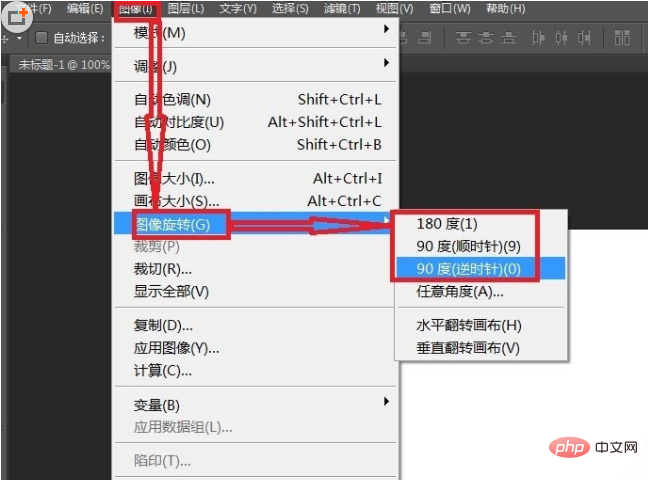Open the 编辑(E) menu
Viewport: 648px width, 480px height.
tap(85, 8)
